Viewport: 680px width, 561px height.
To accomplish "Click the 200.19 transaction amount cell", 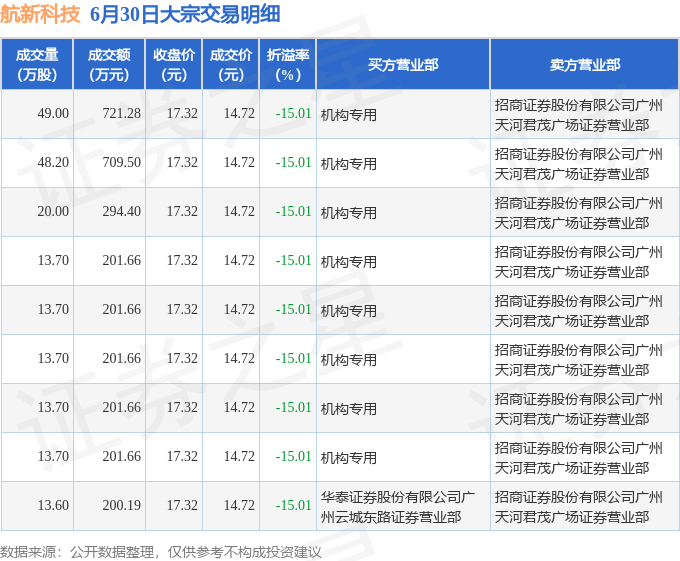I will point(122,506).
